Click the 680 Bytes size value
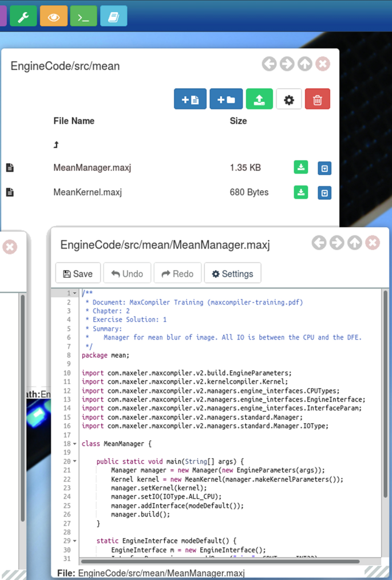392x580 pixels. point(249,192)
